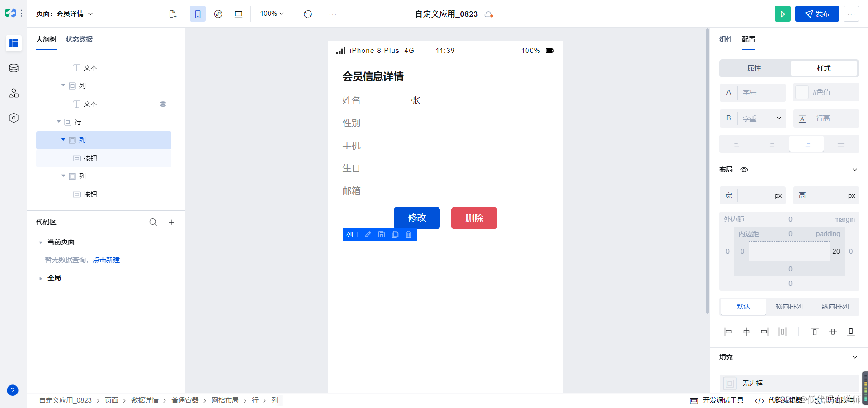Search in the code area
The width and height of the screenshot is (868, 408).
(153, 222)
